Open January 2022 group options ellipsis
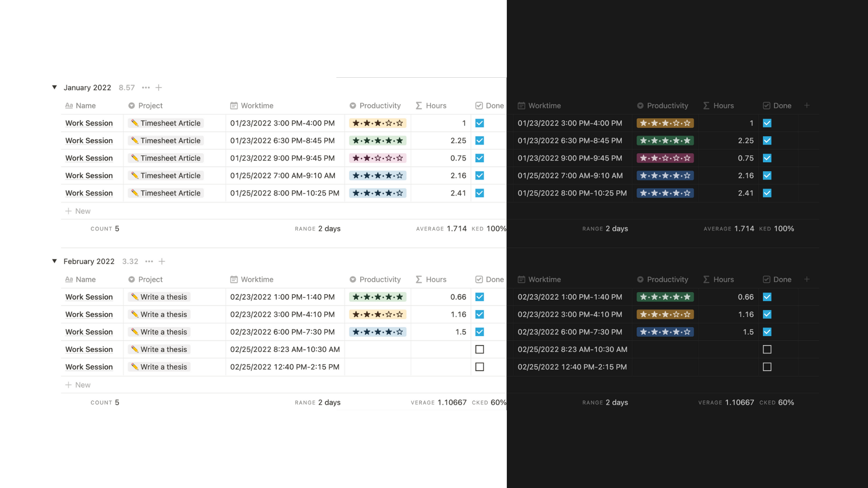 coord(146,88)
